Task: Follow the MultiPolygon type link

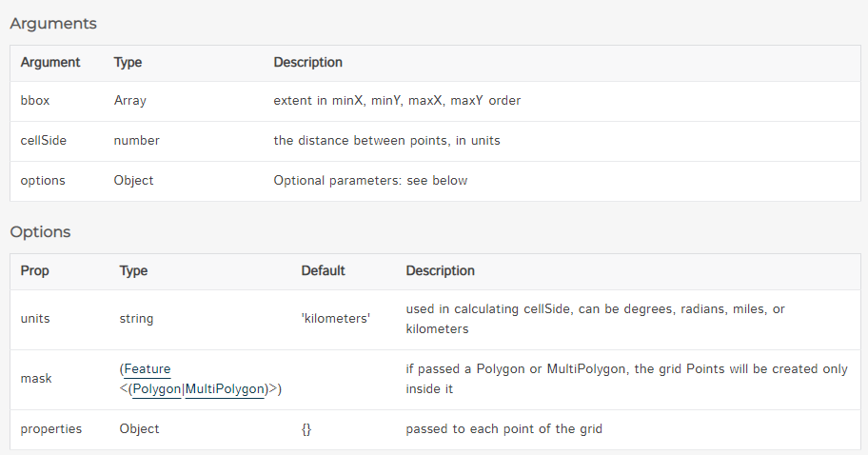Action: pos(225,388)
